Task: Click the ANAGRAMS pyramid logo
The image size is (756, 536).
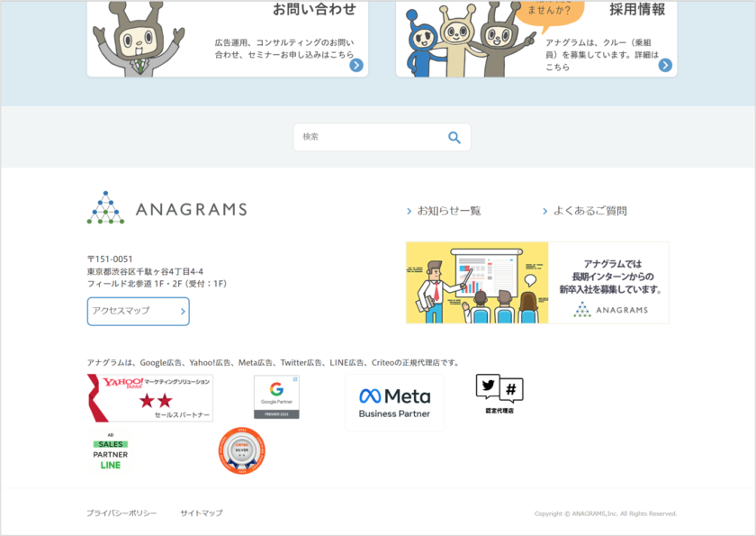Action: pyautogui.click(x=106, y=208)
